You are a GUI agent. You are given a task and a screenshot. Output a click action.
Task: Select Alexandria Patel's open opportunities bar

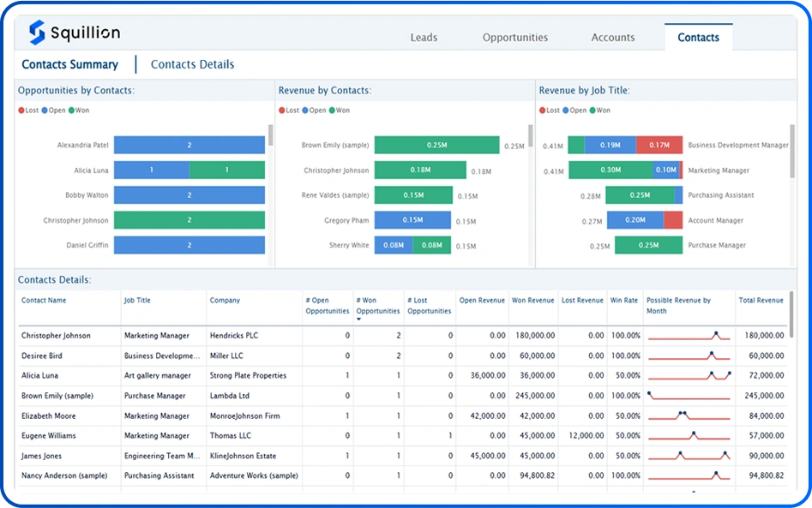[189, 146]
